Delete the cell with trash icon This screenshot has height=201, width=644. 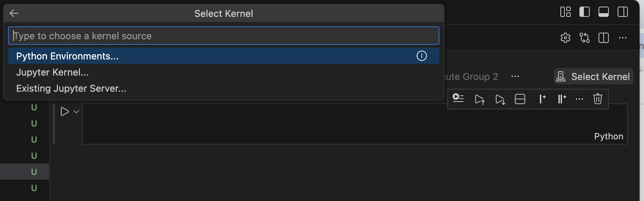pos(597,99)
